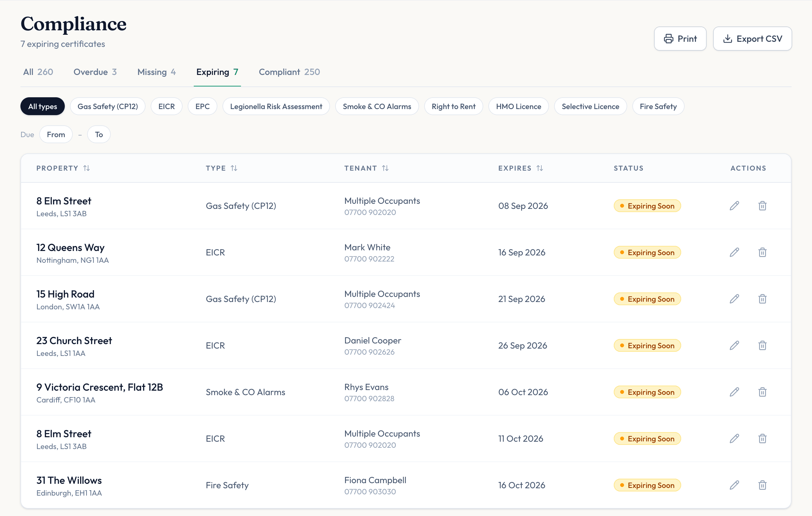Filter by Fire Safety chip
812x516 pixels.
point(658,107)
